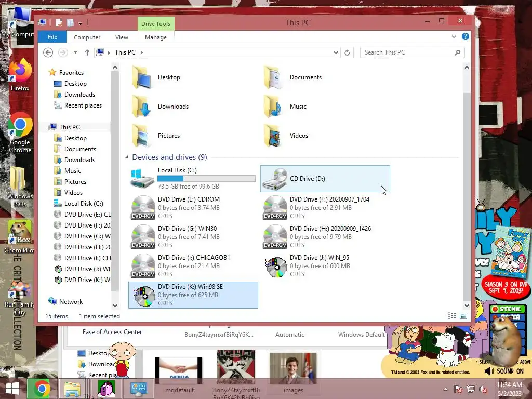Viewport: 532px width, 399px height.
Task: Select DVD Drive (K:) Win98 SE icon
Action: pos(144,296)
